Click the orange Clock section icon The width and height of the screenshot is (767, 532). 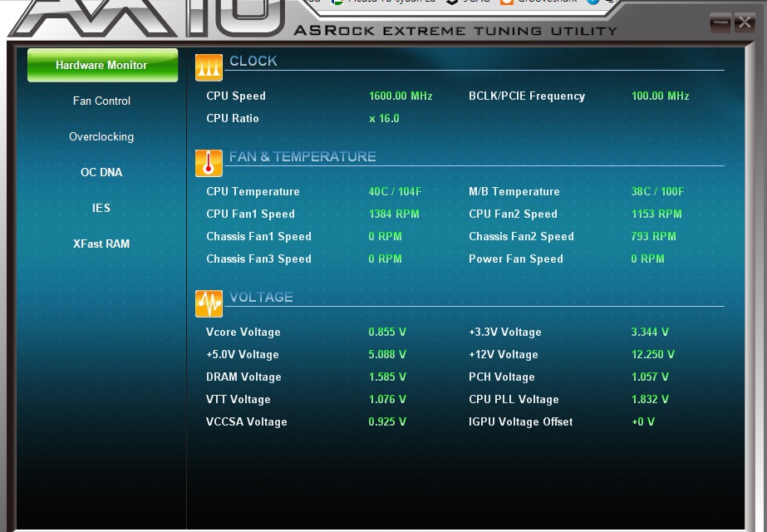click(209, 67)
